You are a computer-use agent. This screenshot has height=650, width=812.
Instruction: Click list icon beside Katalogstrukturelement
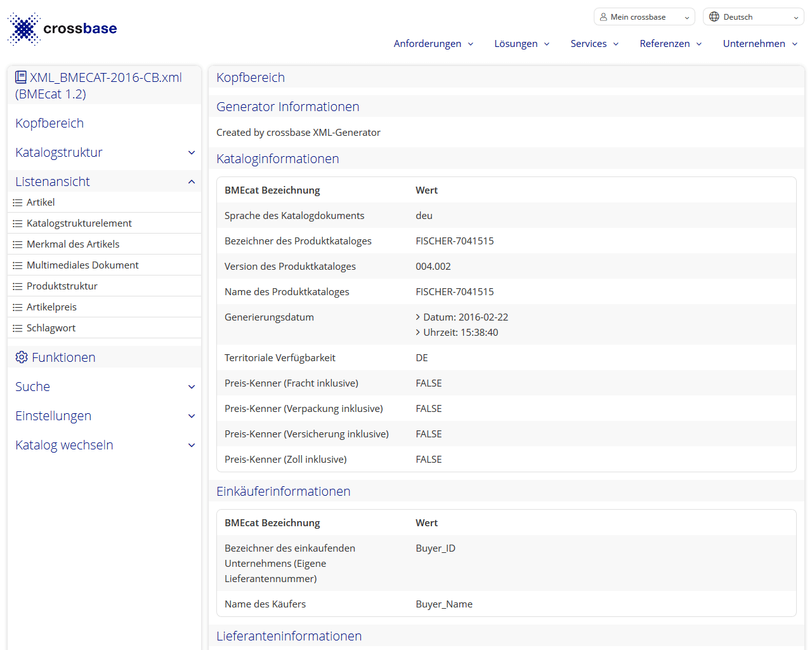tap(18, 223)
